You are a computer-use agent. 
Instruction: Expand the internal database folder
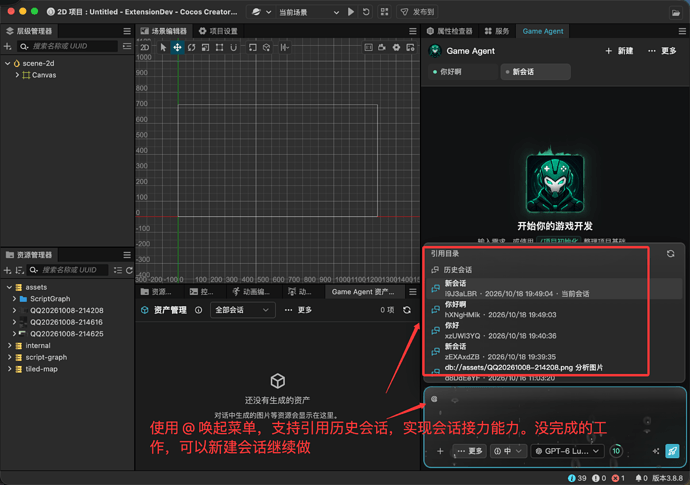pyautogui.click(x=9, y=345)
